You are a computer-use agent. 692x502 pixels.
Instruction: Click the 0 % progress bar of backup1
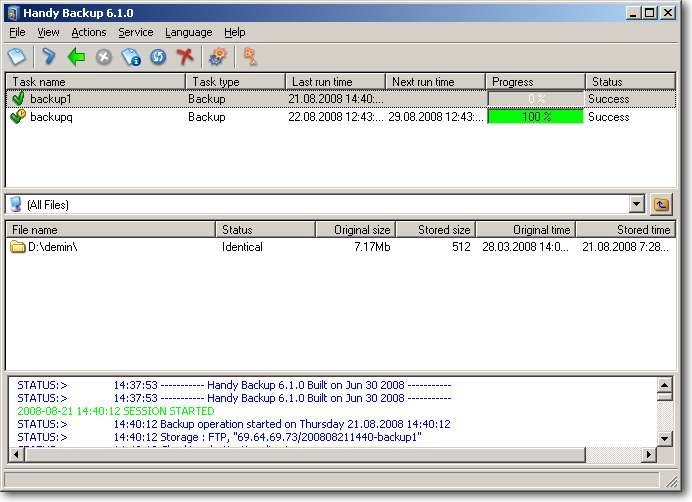(x=536, y=99)
